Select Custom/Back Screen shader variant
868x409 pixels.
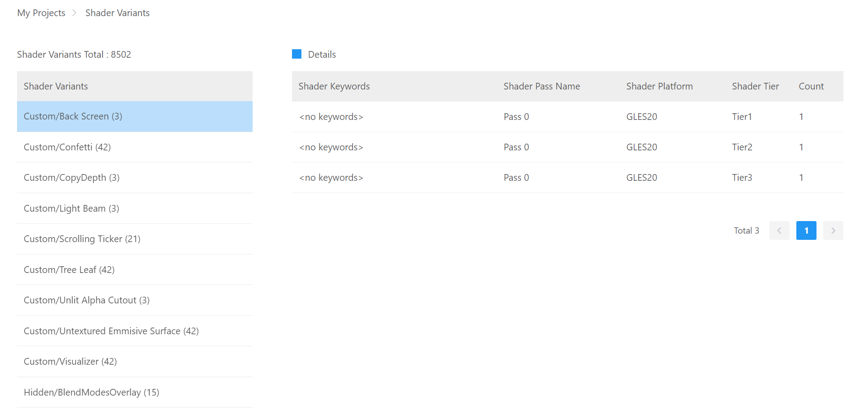(x=73, y=116)
